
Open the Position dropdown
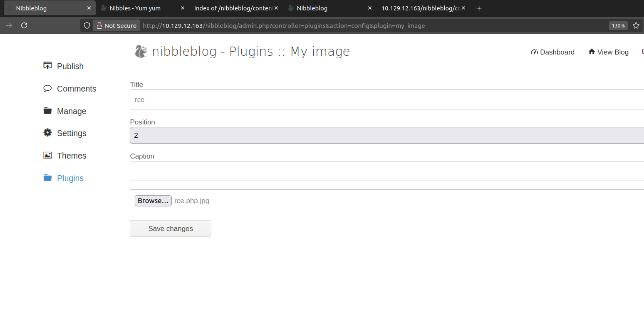point(387,135)
